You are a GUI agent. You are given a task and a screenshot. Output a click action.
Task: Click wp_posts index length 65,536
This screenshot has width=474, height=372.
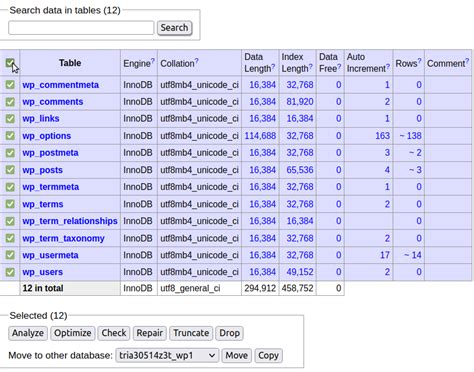[x=300, y=170]
